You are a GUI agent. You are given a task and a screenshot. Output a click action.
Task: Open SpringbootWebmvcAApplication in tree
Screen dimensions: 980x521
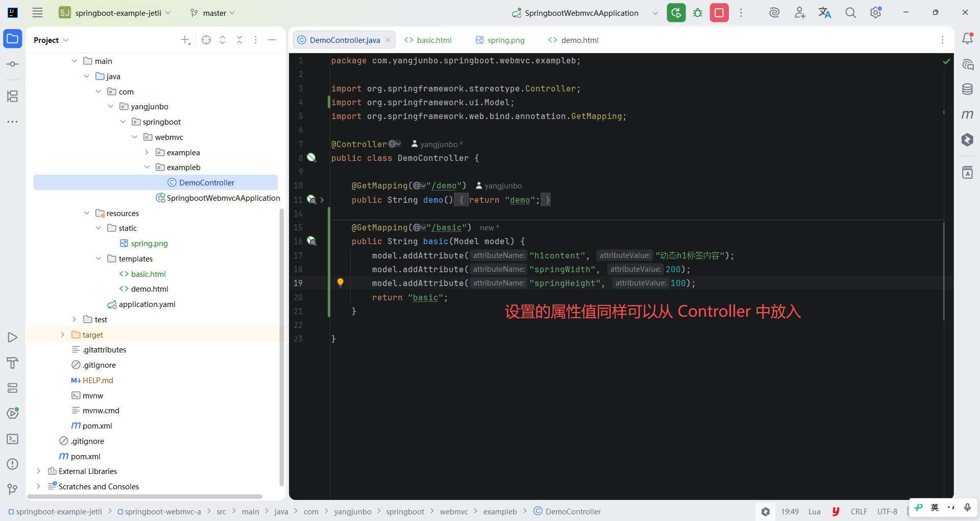coord(218,198)
